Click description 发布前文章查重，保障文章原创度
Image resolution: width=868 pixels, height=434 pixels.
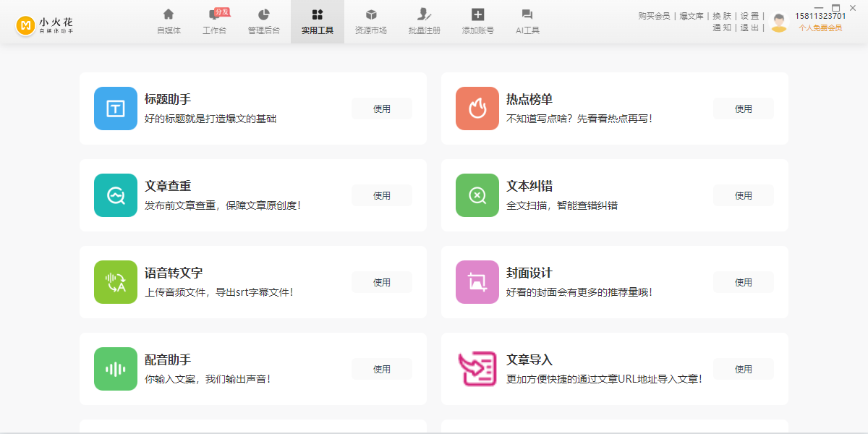[223, 205]
